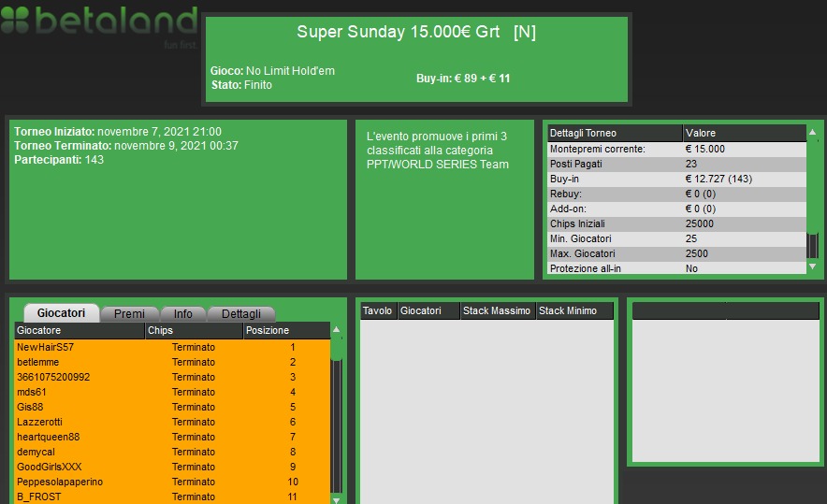
Task: Sort players by Posizione column header
Action: [287, 331]
